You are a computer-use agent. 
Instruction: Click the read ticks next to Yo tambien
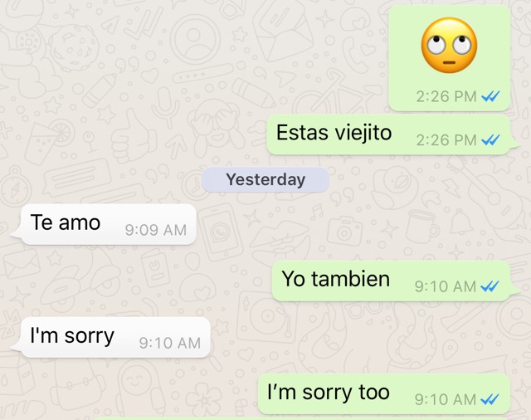490,286
